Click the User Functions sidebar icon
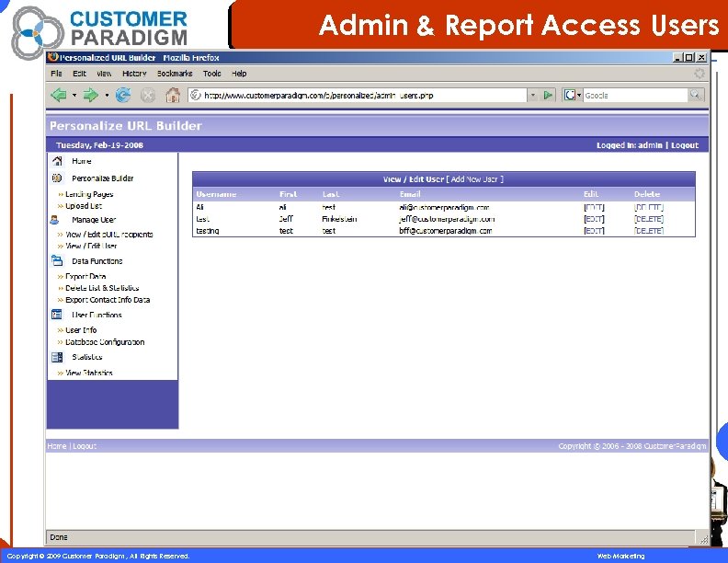The image size is (728, 563). click(57, 315)
